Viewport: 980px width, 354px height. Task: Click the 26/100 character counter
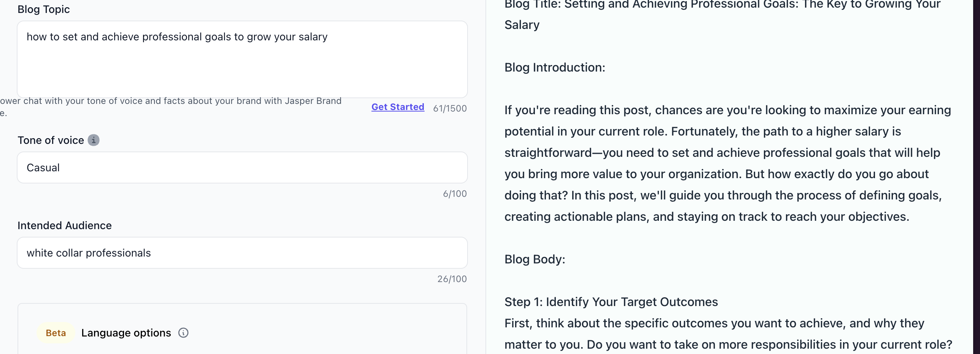[x=452, y=279]
